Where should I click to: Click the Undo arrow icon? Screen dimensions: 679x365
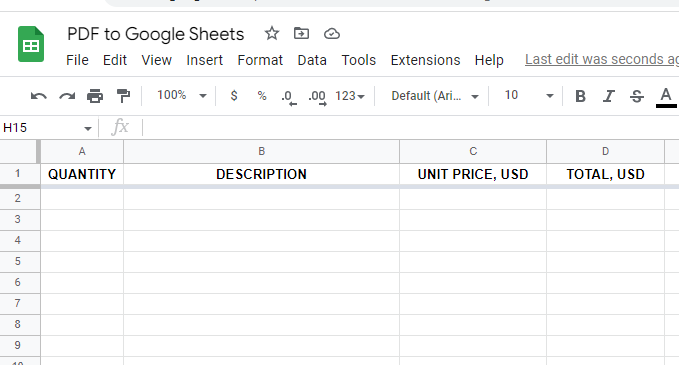tap(39, 96)
